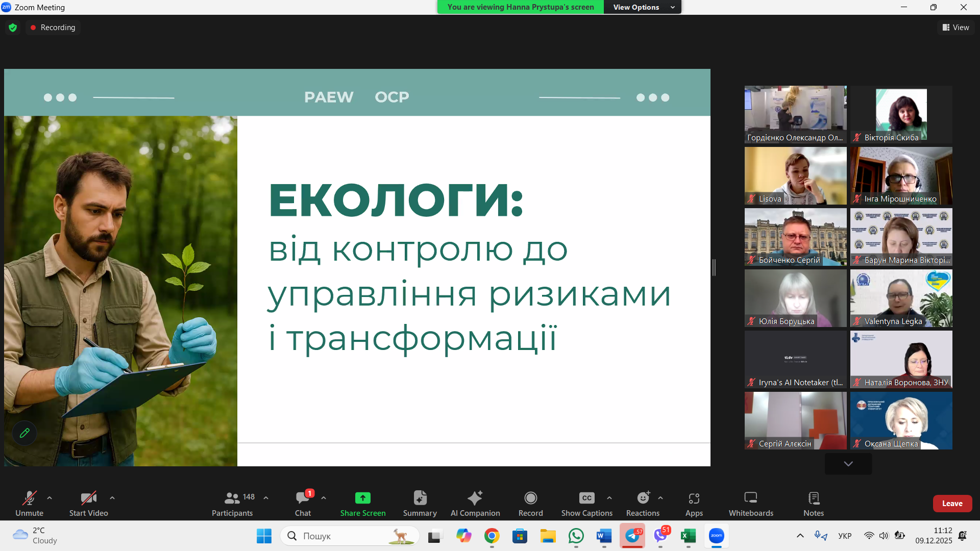Open the Reactions panel

(x=642, y=503)
